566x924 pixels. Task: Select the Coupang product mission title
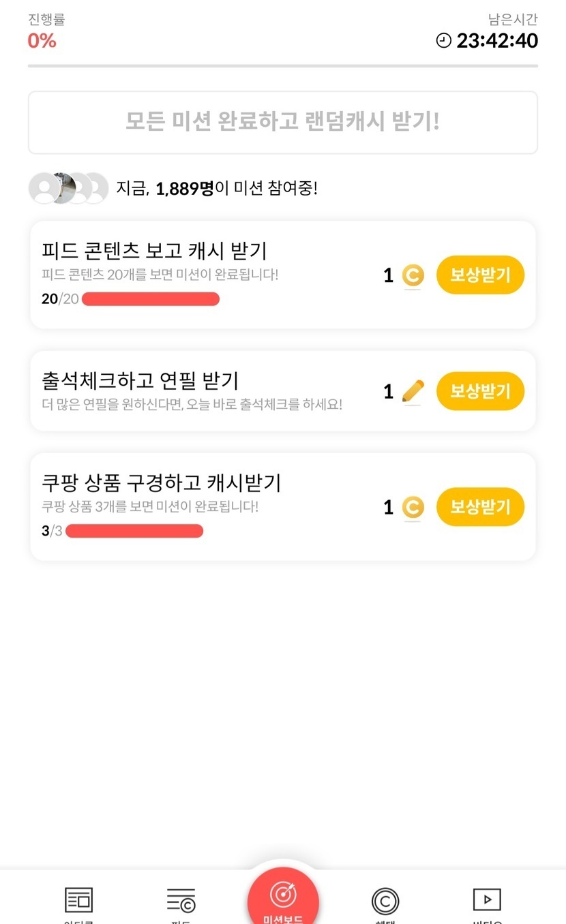pyautogui.click(x=161, y=483)
